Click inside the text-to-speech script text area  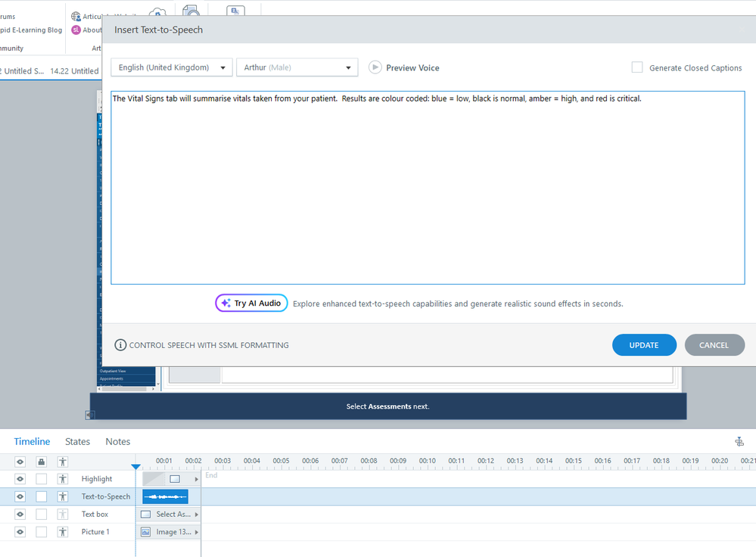[428, 188]
